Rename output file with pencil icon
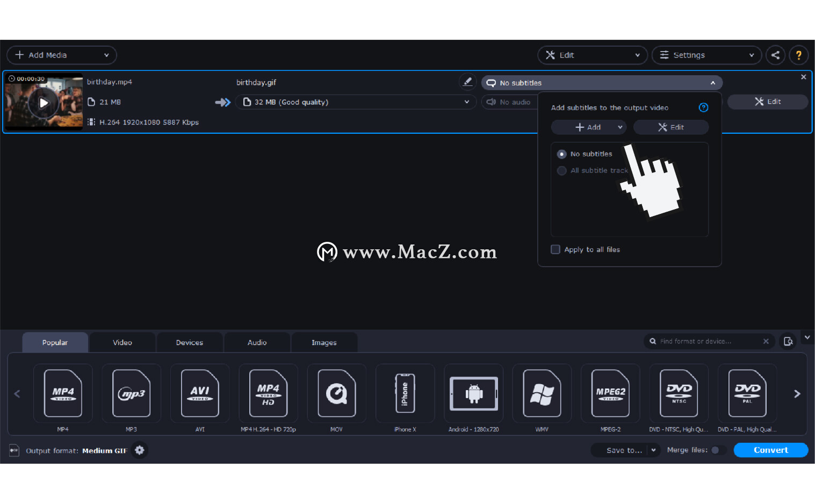 (x=467, y=82)
